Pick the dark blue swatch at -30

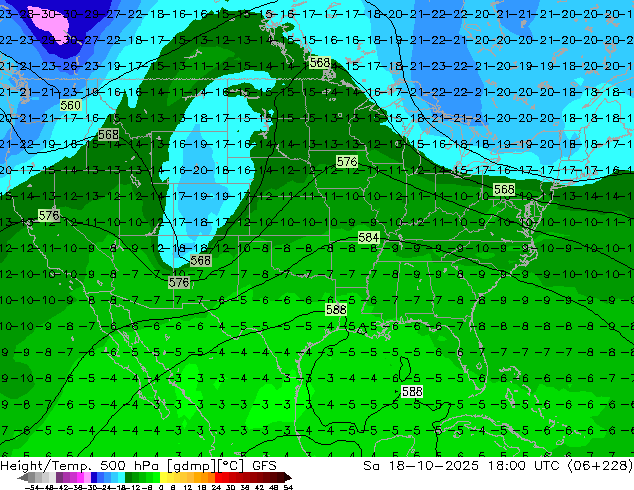94,477
